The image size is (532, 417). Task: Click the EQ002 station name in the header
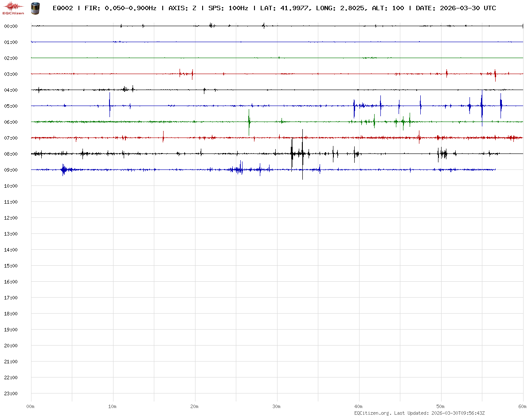[x=63, y=8]
